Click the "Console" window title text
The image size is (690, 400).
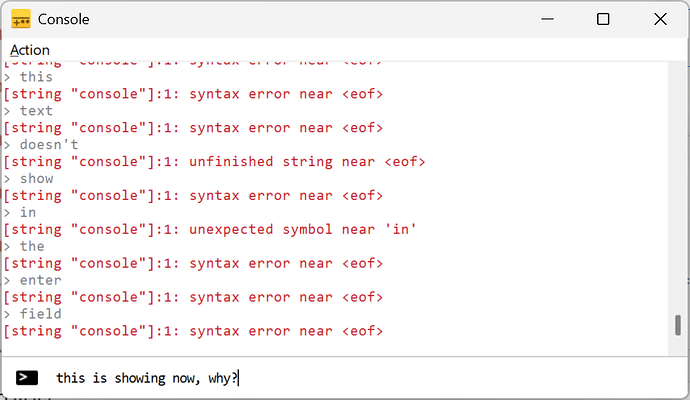tap(65, 19)
